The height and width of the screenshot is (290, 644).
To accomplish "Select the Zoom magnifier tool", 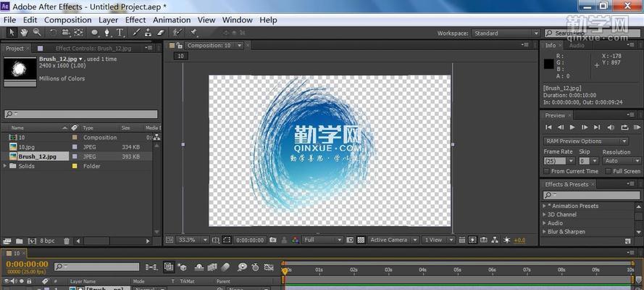I will click(37, 33).
